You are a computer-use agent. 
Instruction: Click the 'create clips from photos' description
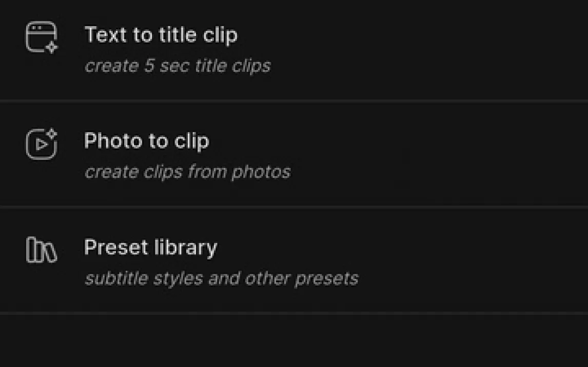[187, 172]
